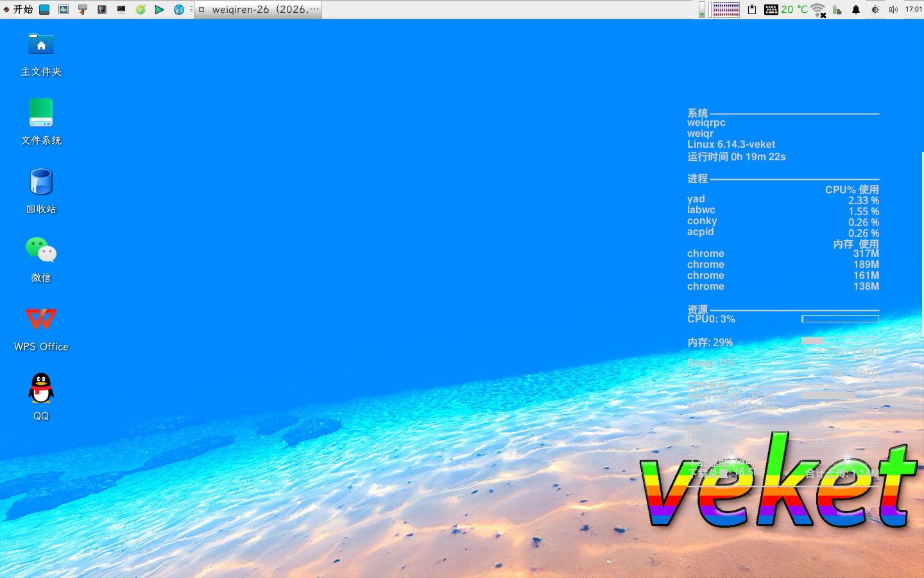Open the clipboard manager in the tray
This screenshot has width=924, height=578.
pos(751,9)
